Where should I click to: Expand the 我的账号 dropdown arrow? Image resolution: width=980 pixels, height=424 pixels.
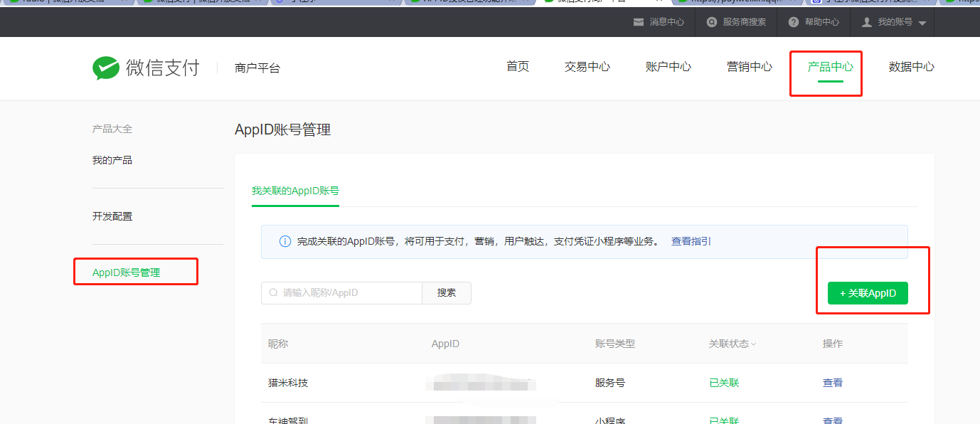point(922,23)
